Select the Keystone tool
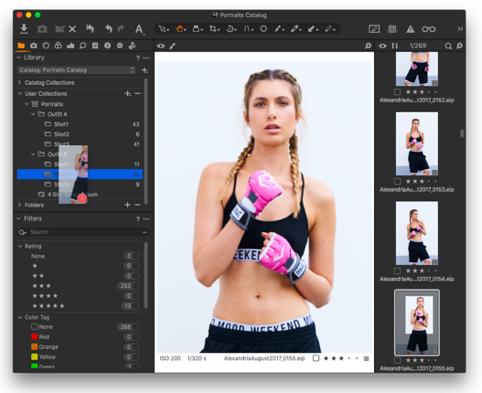 (248, 29)
